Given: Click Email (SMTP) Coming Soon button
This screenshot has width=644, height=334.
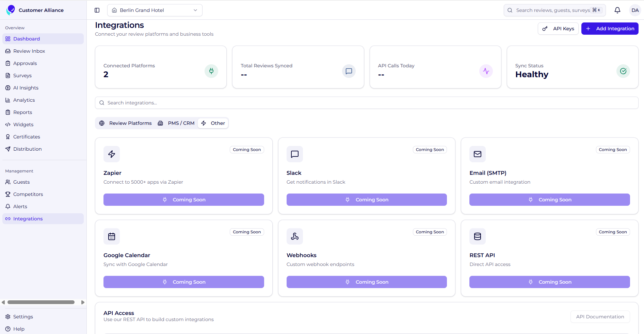Looking at the screenshot, I should click(x=550, y=200).
